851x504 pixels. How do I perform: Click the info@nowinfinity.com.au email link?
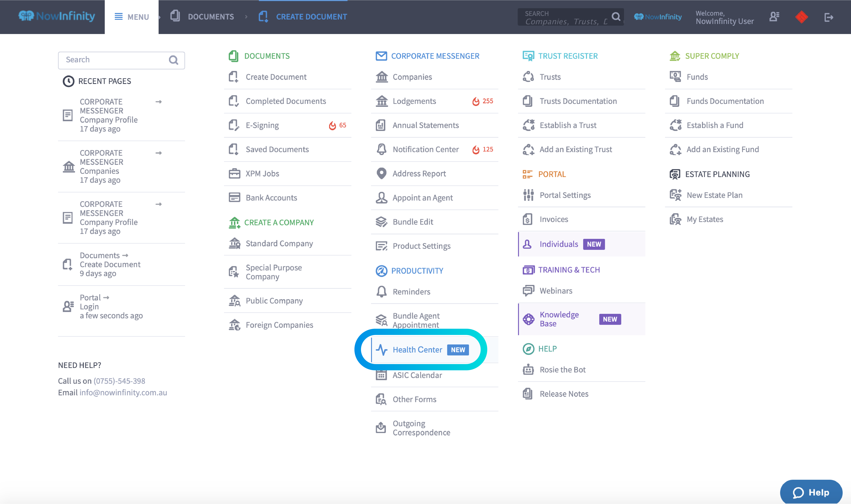pos(123,392)
